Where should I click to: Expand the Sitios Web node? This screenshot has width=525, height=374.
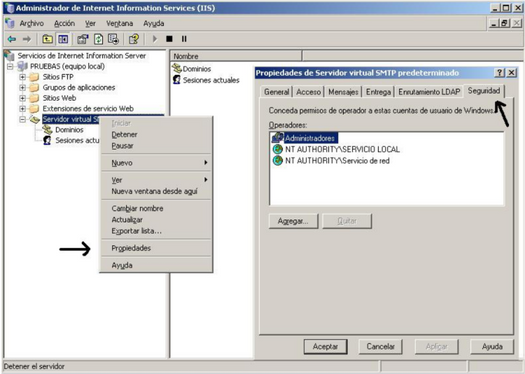22,98
